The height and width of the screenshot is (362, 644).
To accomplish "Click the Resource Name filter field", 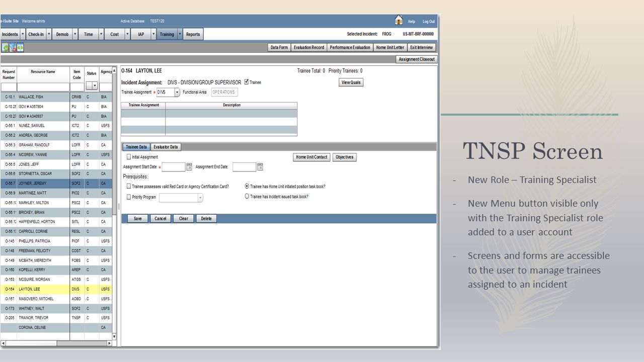I will point(43,87).
